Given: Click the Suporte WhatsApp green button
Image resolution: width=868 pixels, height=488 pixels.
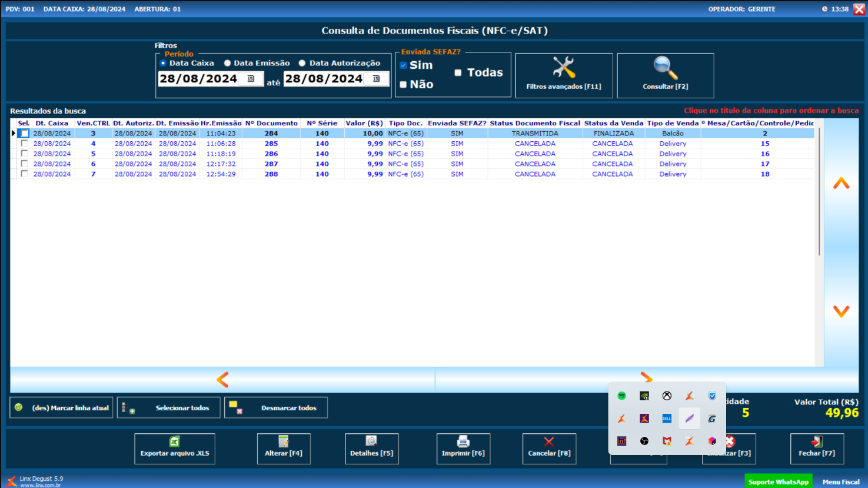Looking at the screenshot, I should tap(778, 482).
